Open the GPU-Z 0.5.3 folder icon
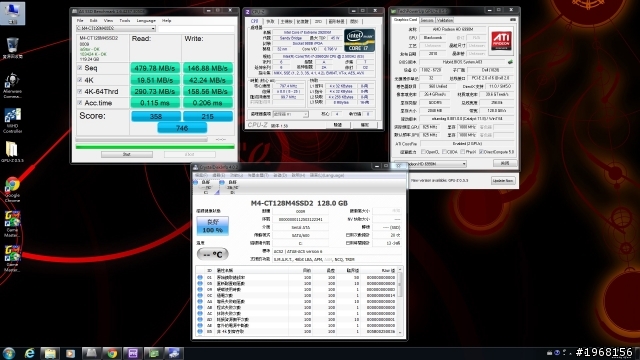The height and width of the screenshot is (360, 640). coord(12,152)
